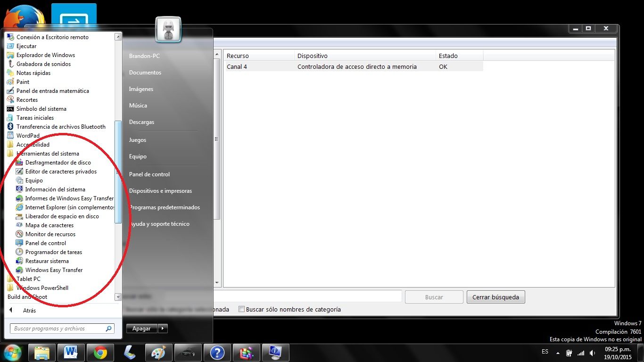644x362 pixels.
Task: Open Dispositivos e impresoras
Action: pyautogui.click(x=160, y=191)
